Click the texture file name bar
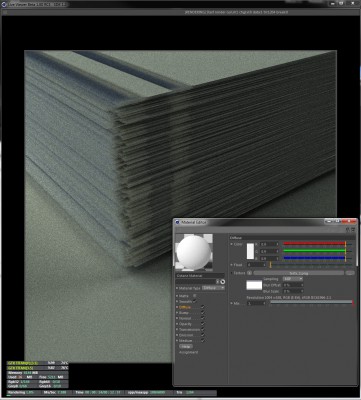Viewport: 361px width, 400px height. pos(299,273)
